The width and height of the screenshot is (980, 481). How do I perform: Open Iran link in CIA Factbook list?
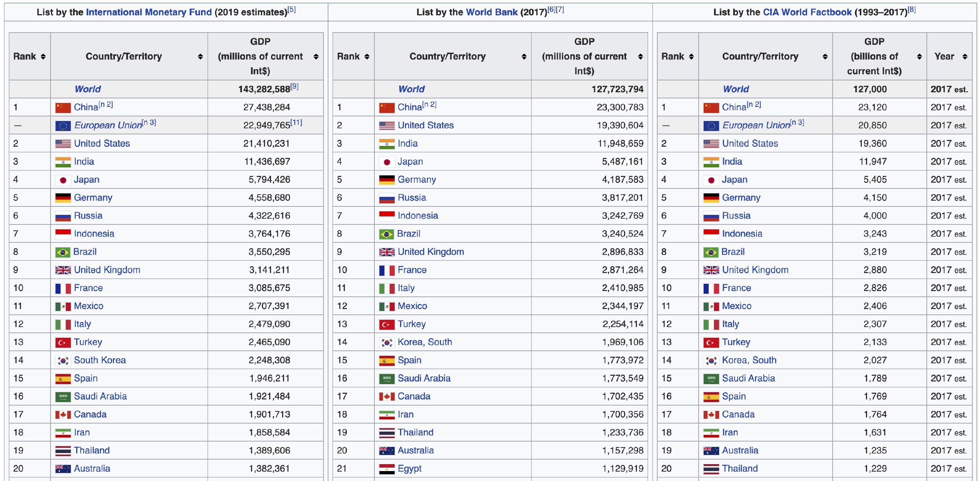point(730,433)
